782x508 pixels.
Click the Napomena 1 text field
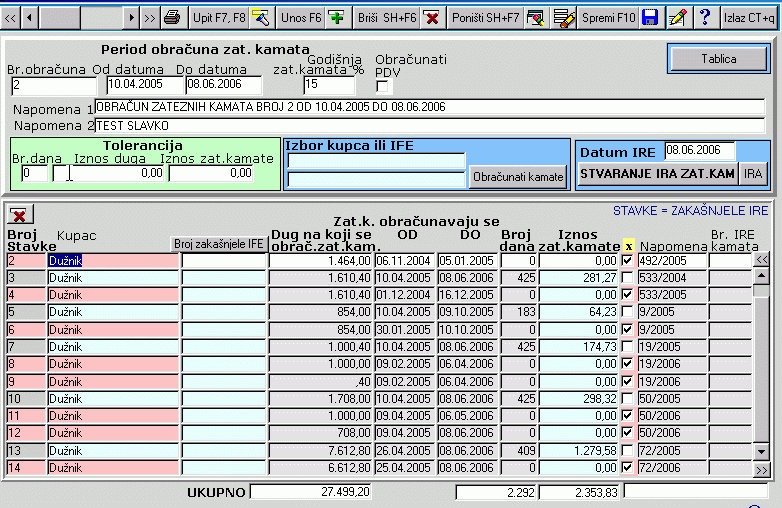(x=429, y=107)
